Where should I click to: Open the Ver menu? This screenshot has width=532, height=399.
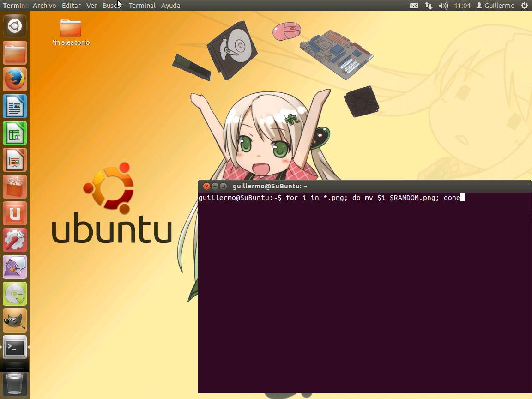click(x=91, y=6)
